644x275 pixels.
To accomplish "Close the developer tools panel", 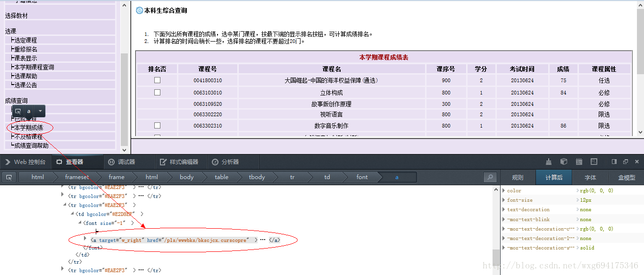I will 636,162.
